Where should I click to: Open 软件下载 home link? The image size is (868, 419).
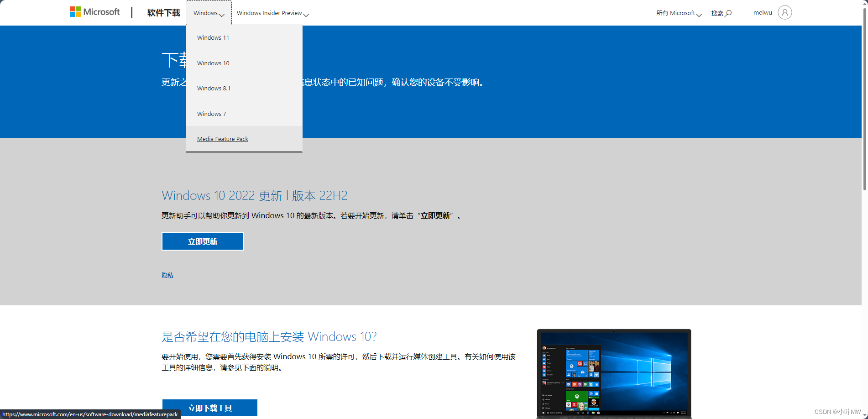[x=163, y=13]
